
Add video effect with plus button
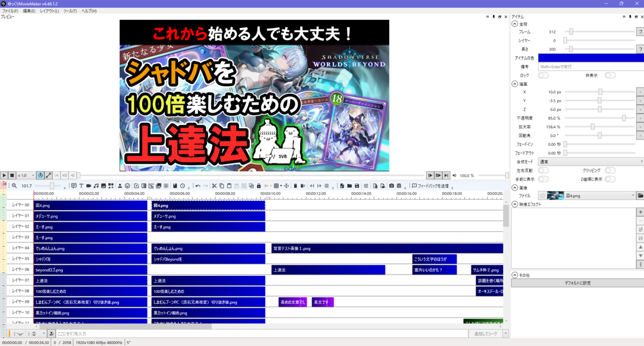pyautogui.click(x=640, y=212)
